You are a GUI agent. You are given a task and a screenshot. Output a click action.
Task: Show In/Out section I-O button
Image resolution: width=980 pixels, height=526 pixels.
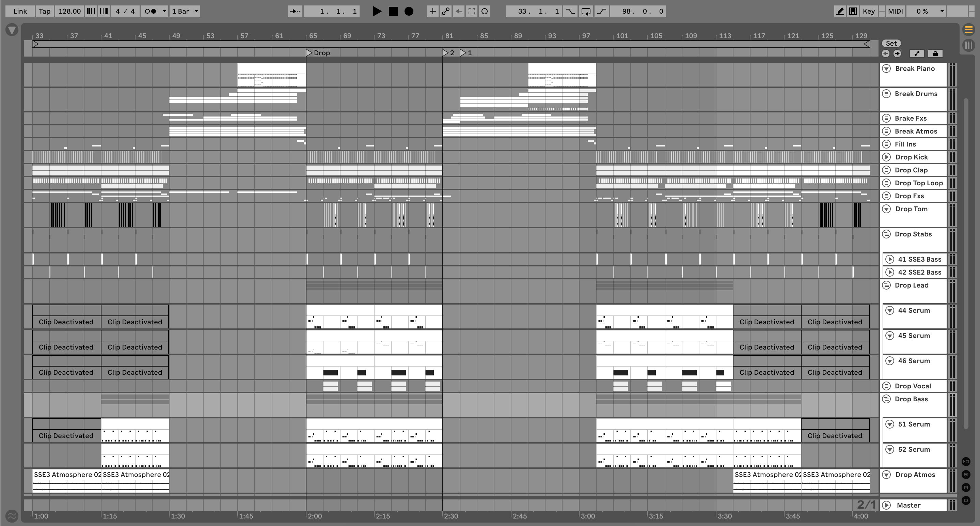(x=966, y=461)
